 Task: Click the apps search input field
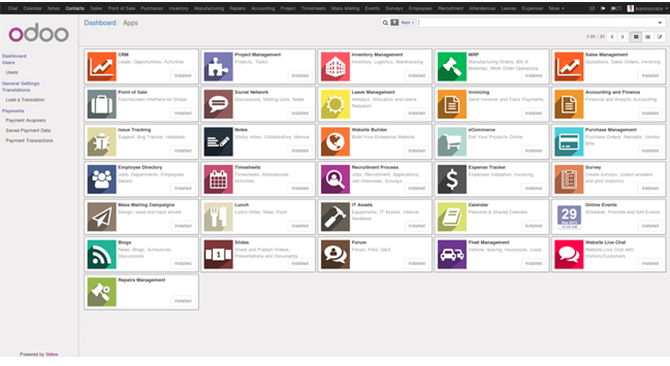tap(536, 23)
